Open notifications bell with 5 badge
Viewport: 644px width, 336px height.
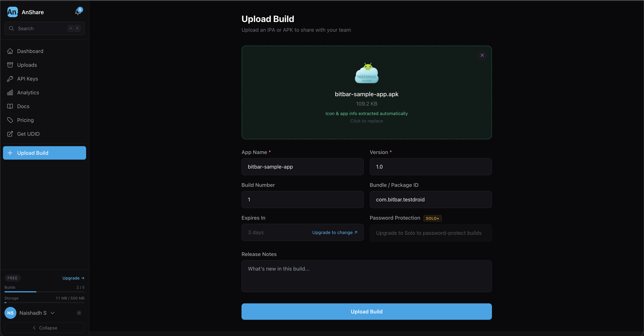pyautogui.click(x=78, y=12)
